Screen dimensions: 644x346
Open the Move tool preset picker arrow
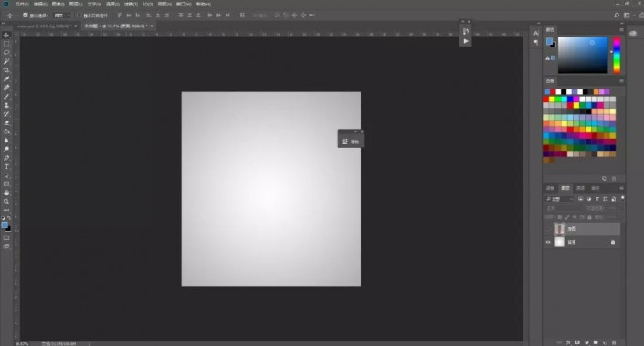click(16, 16)
